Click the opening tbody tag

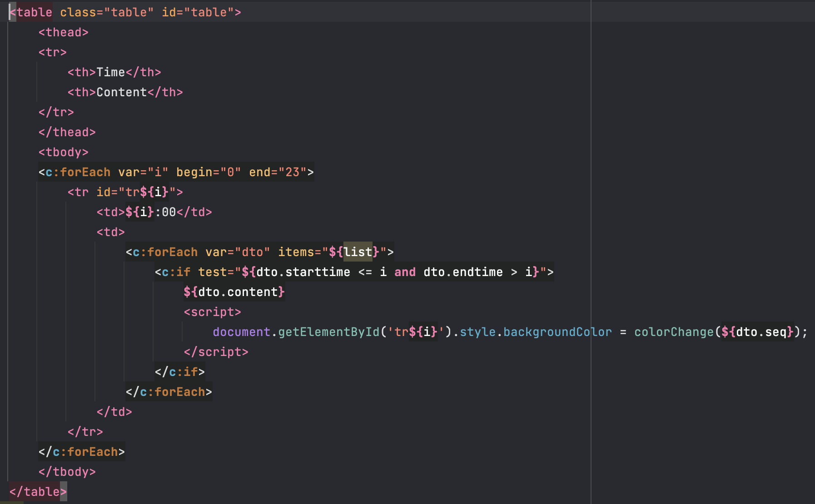(x=63, y=152)
